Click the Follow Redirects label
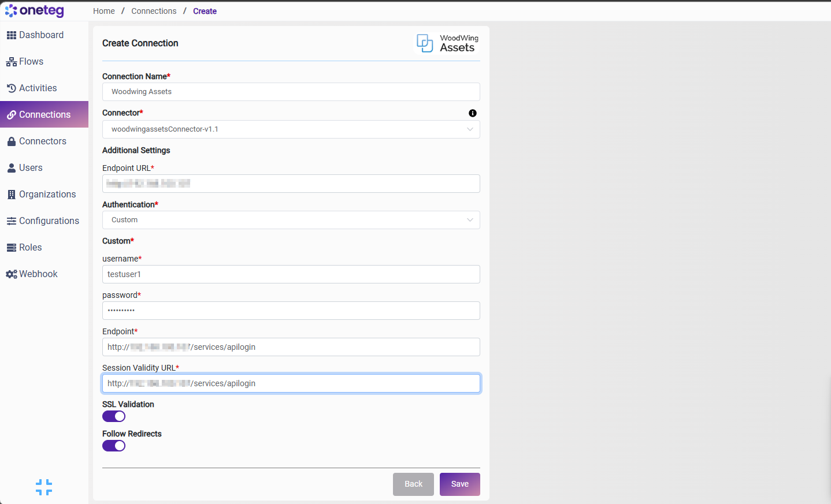Image resolution: width=831 pixels, height=504 pixels. (132, 434)
